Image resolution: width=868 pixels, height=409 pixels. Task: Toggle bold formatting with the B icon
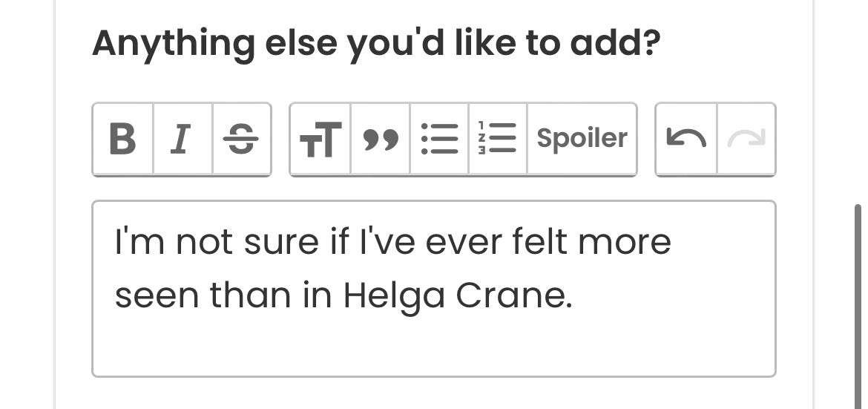tap(123, 139)
